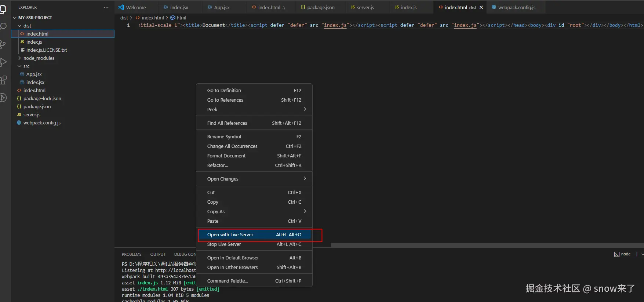Open App.jsx in the explorer tree
The height and width of the screenshot is (302, 644).
pos(63,74)
